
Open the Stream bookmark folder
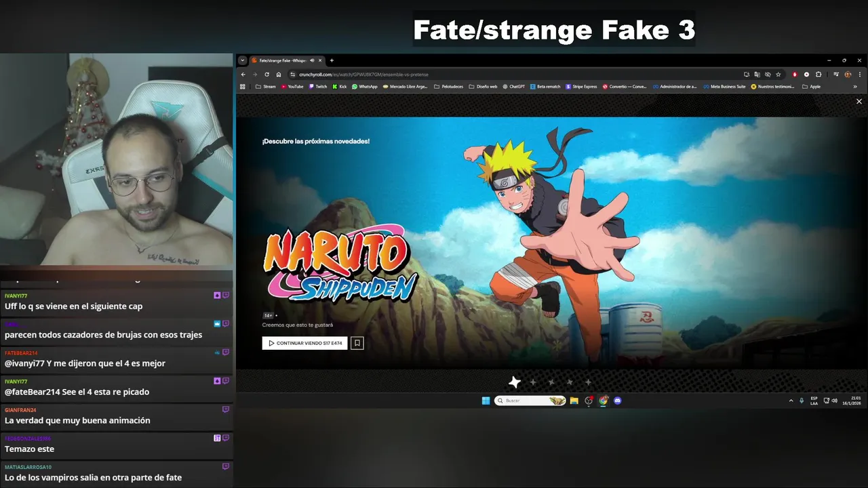coord(266,87)
